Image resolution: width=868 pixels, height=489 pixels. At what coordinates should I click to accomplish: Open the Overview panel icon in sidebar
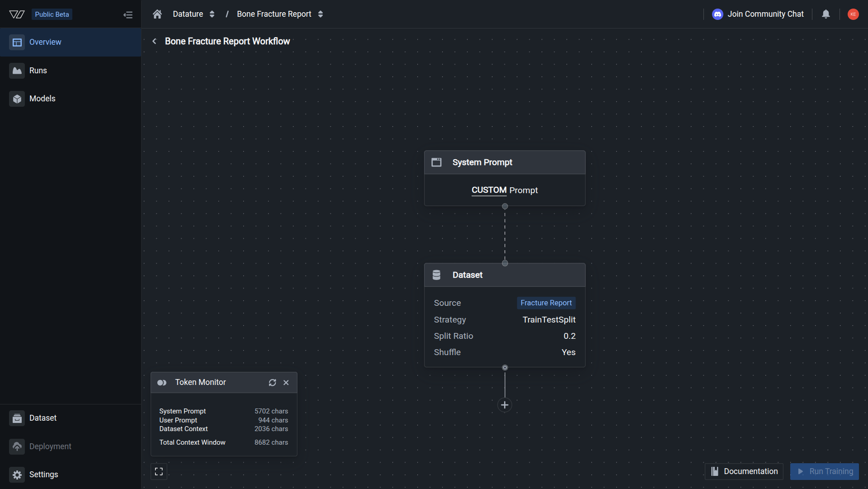[x=17, y=42]
